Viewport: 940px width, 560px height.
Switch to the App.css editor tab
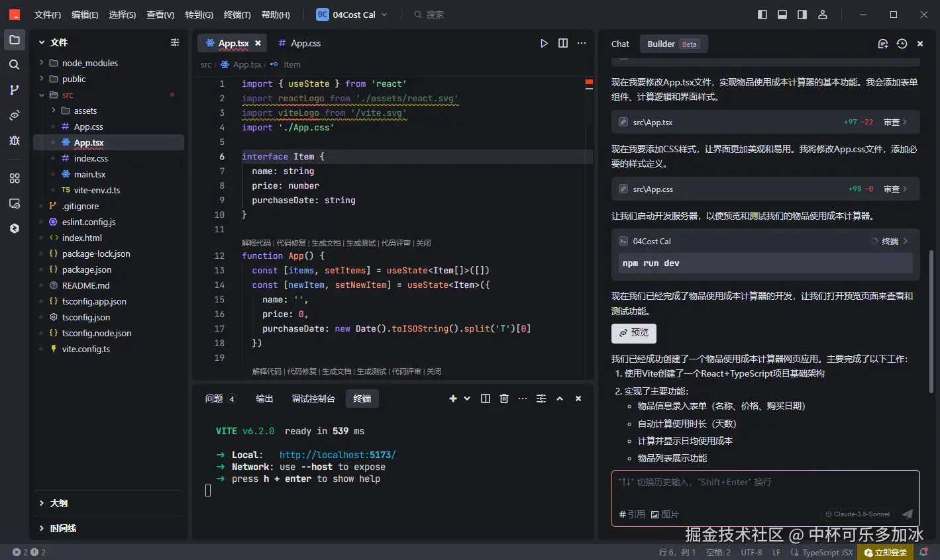click(299, 43)
